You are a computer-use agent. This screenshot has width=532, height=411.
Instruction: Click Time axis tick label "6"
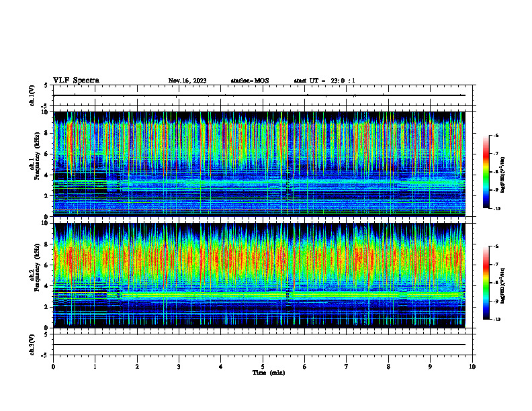pos(305,367)
